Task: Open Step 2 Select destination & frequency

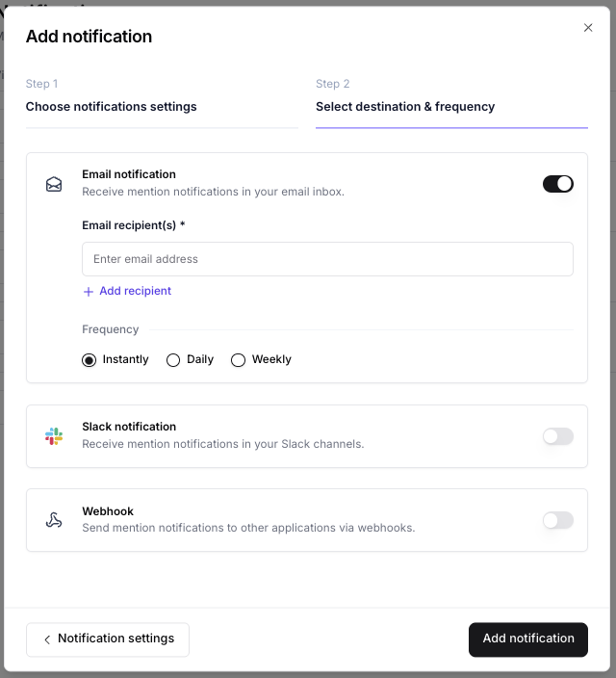Action: (x=405, y=107)
